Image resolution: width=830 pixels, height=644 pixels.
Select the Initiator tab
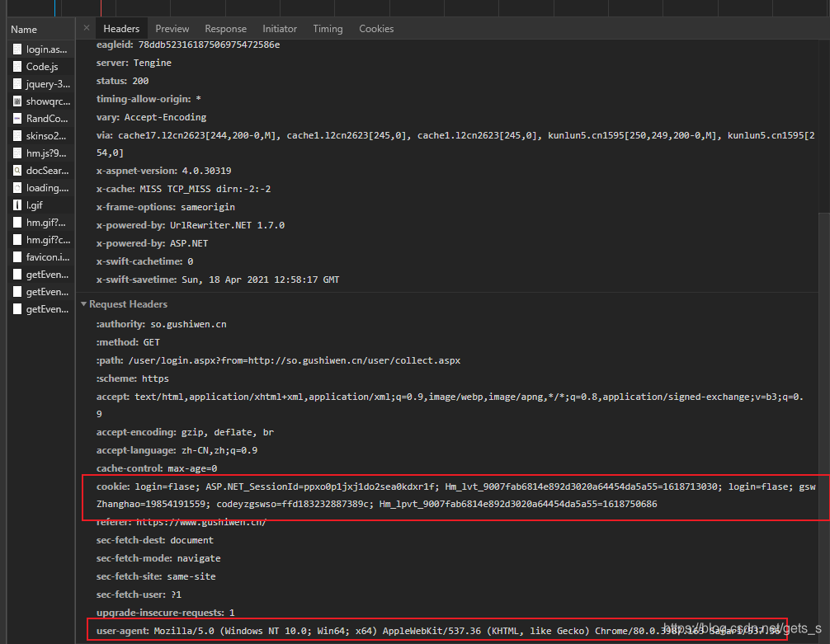pyautogui.click(x=280, y=29)
